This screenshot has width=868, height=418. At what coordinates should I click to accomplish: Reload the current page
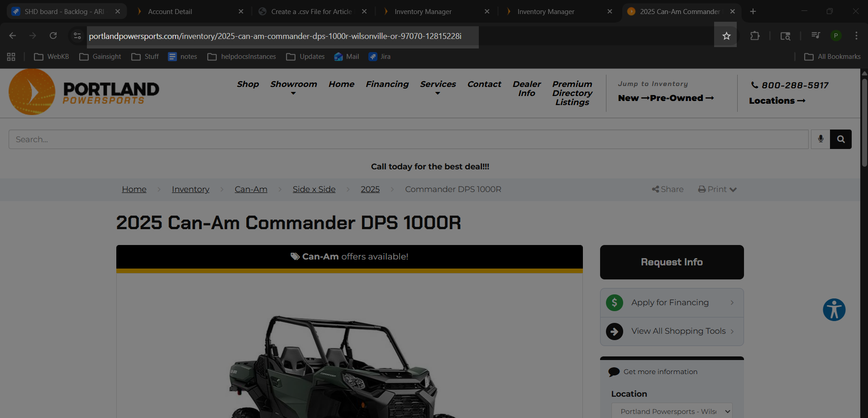pos(53,36)
